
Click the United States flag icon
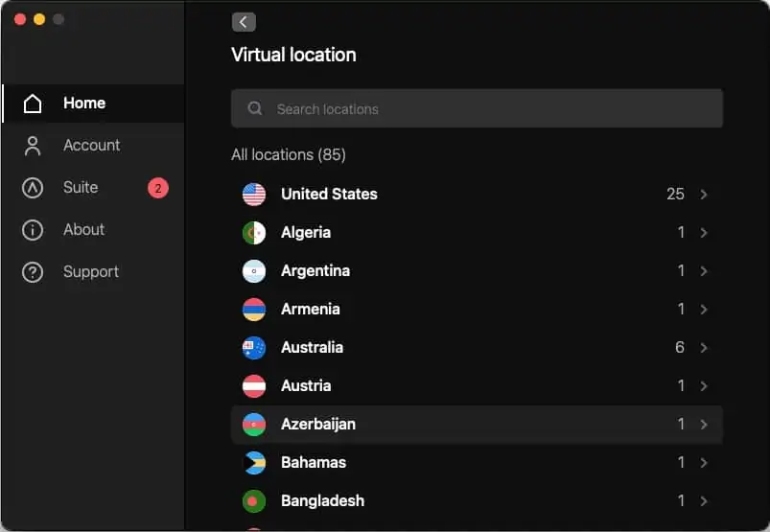coord(254,195)
